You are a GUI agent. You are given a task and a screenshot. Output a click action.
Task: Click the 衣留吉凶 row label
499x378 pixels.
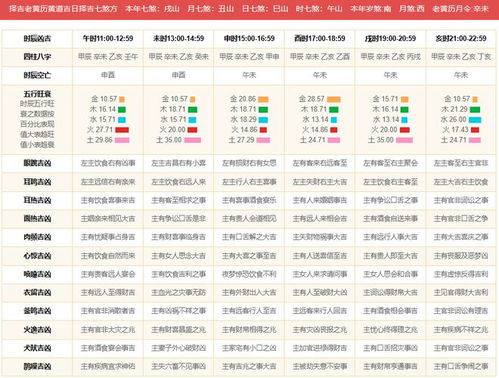click(x=37, y=293)
